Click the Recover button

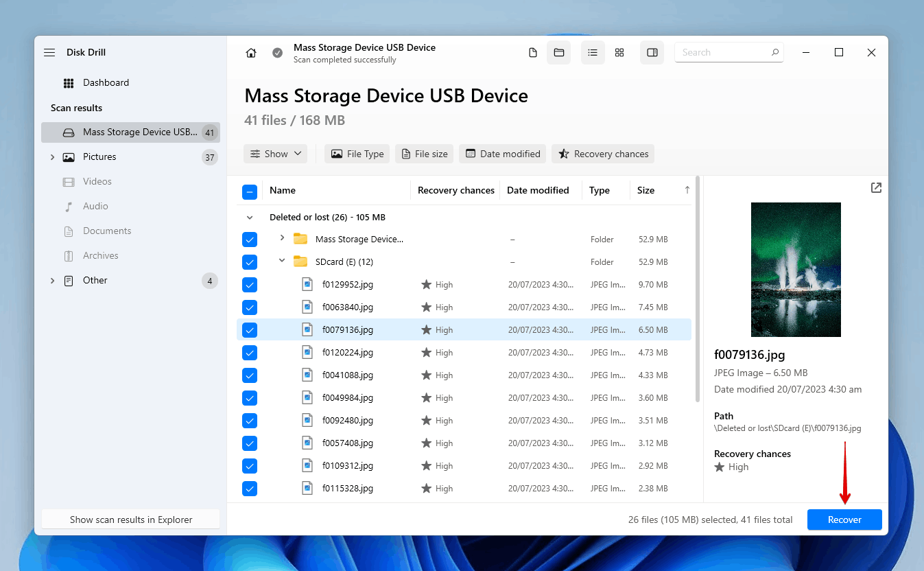tap(844, 520)
